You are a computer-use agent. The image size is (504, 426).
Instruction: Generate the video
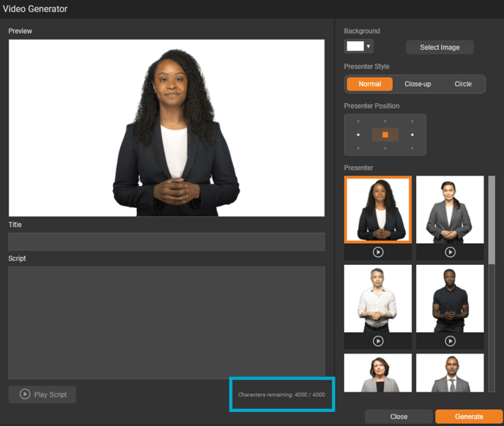[x=469, y=416]
